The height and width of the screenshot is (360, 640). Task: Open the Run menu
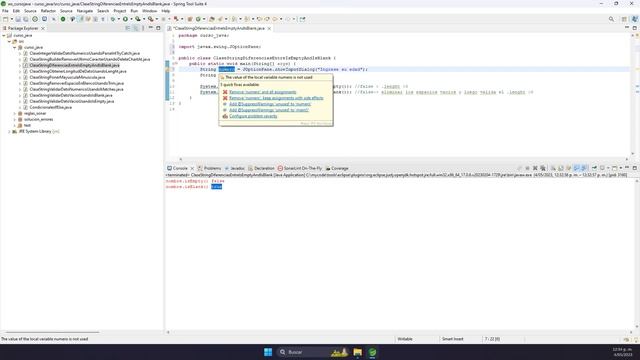click(134, 11)
